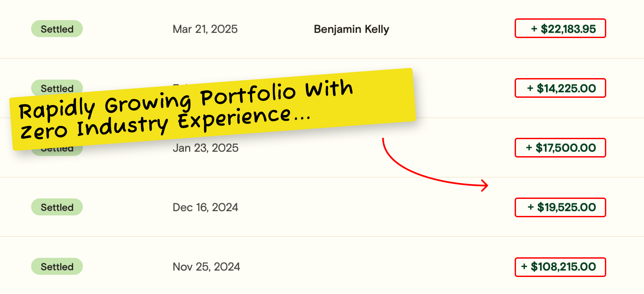Click the Settled badge for Mar 21, 2025
Image resolution: width=644 pixels, height=294 pixels.
pos(57,29)
